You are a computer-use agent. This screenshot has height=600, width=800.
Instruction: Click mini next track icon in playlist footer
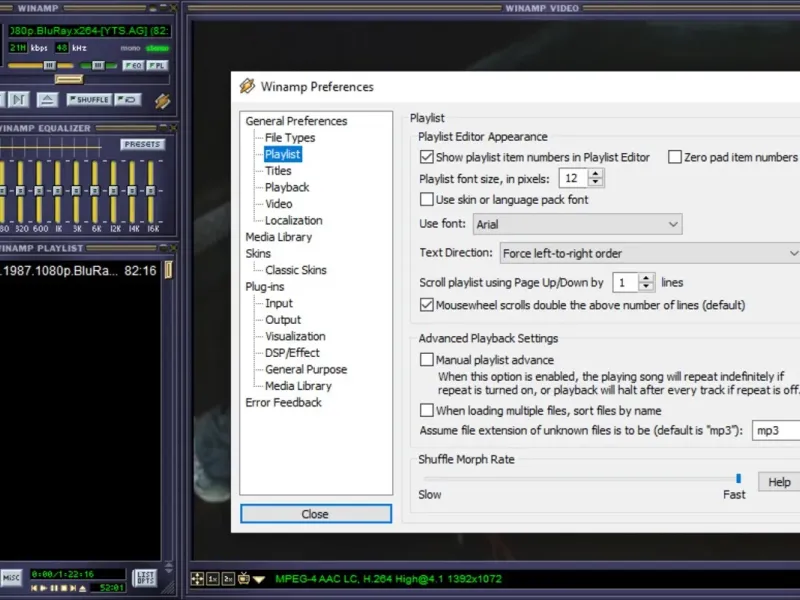coord(73,588)
